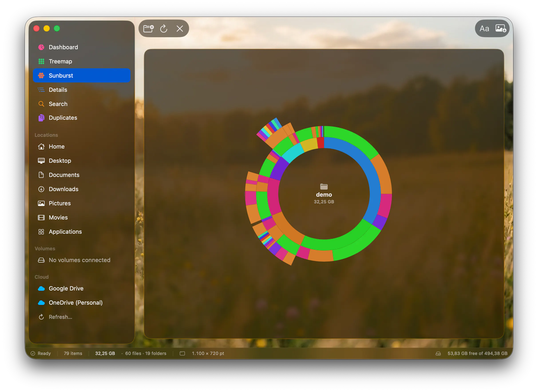Click the Pictures photo icon
Screen dimensions: 538x392
tap(41, 203)
